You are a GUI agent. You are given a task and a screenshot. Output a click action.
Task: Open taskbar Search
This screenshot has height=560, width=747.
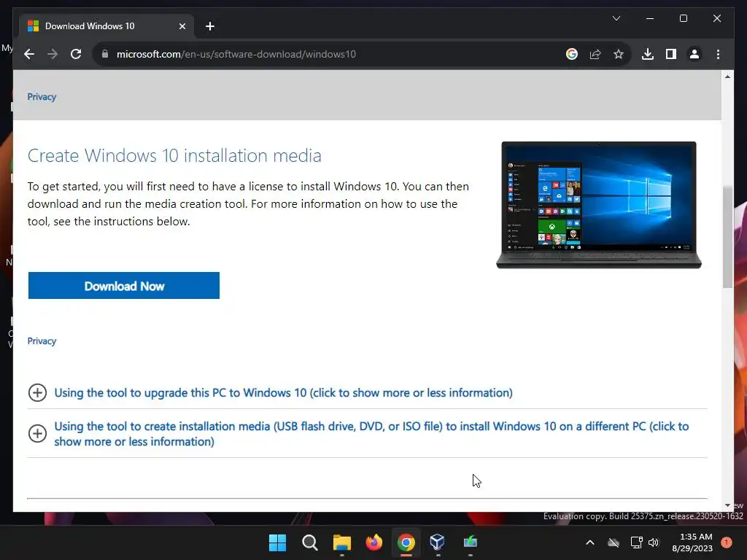[x=309, y=542]
